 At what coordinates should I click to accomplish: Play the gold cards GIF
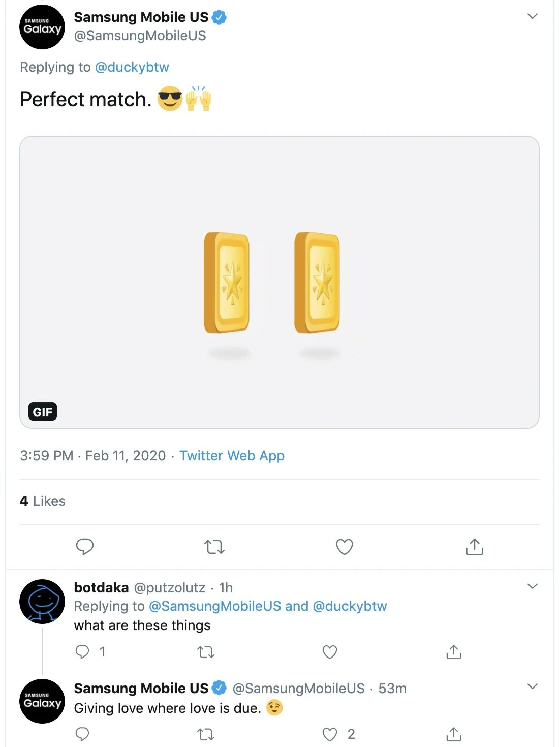[279, 282]
